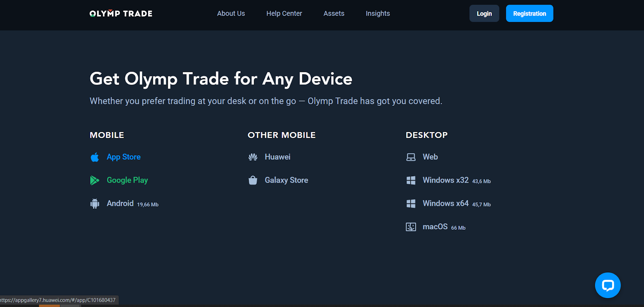Click the Web laptop icon
644x307 pixels.
click(411, 157)
